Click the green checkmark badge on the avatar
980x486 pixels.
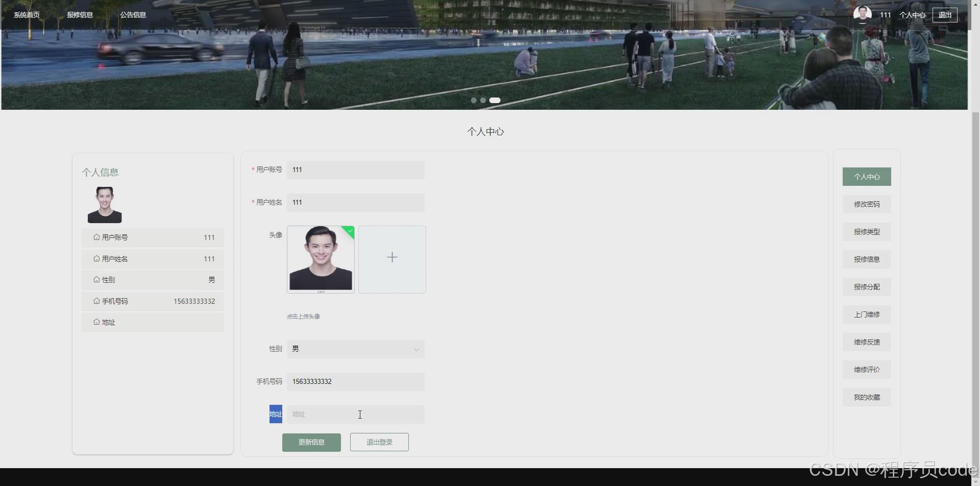click(x=350, y=231)
